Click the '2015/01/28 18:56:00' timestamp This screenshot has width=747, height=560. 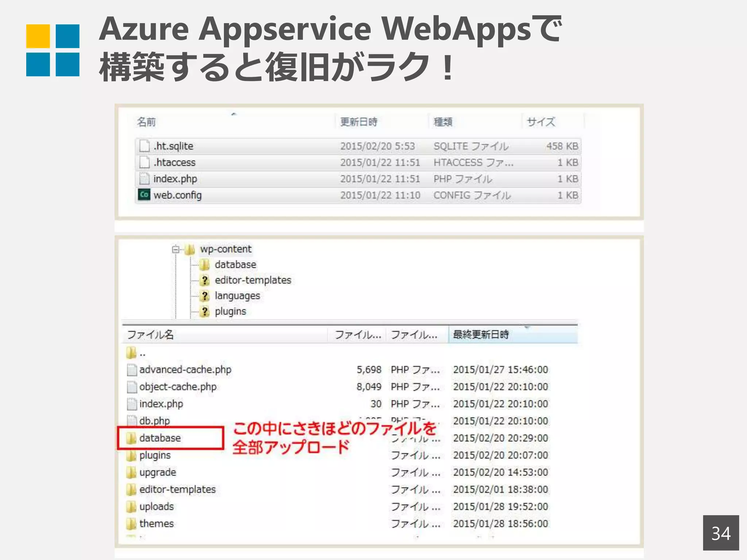pos(500,524)
